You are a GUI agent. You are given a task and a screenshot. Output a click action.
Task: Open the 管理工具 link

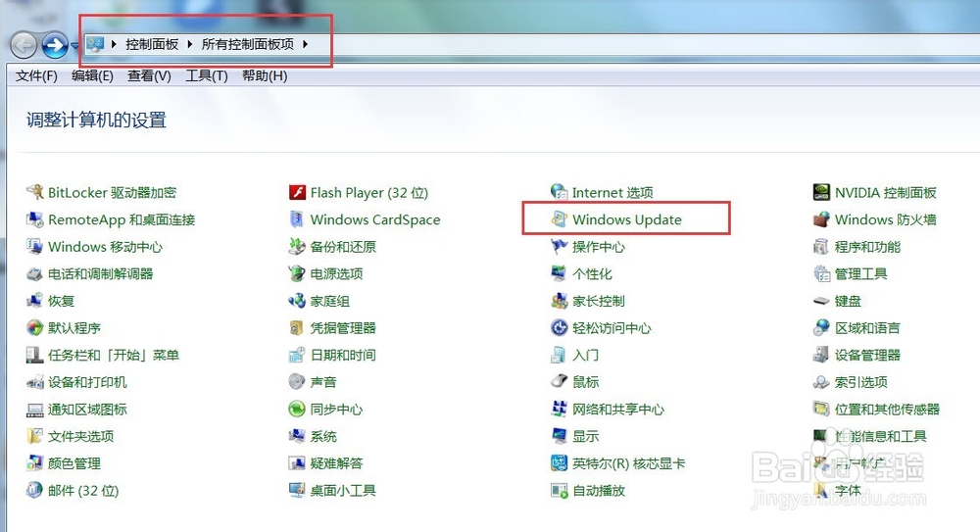tap(860, 273)
